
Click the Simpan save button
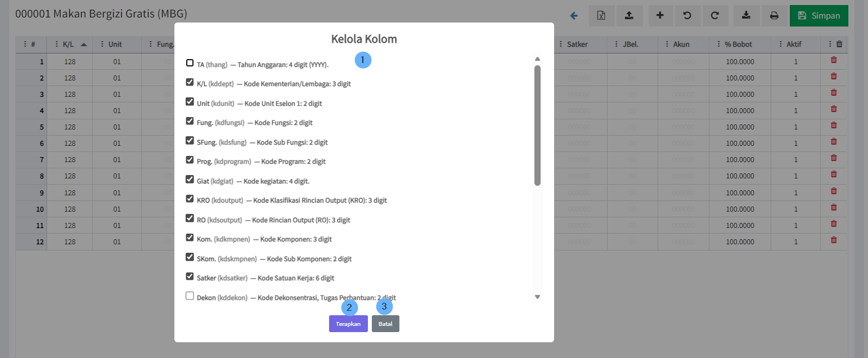(818, 16)
